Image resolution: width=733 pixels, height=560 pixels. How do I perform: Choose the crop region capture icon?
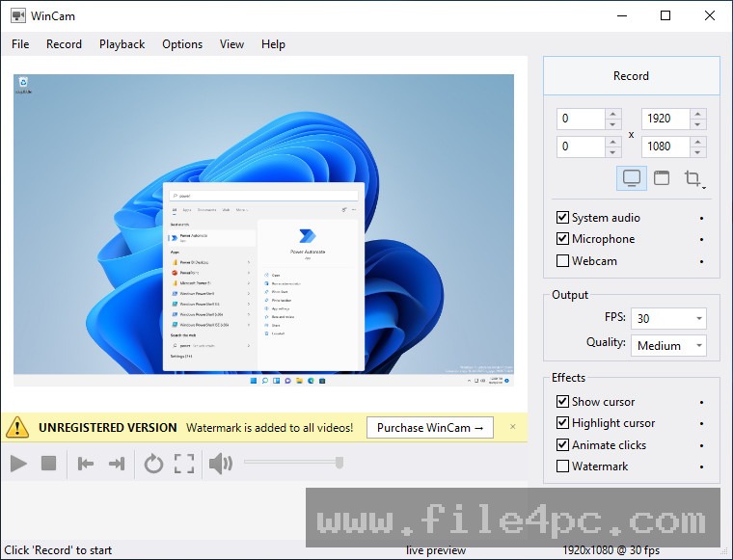(x=693, y=178)
